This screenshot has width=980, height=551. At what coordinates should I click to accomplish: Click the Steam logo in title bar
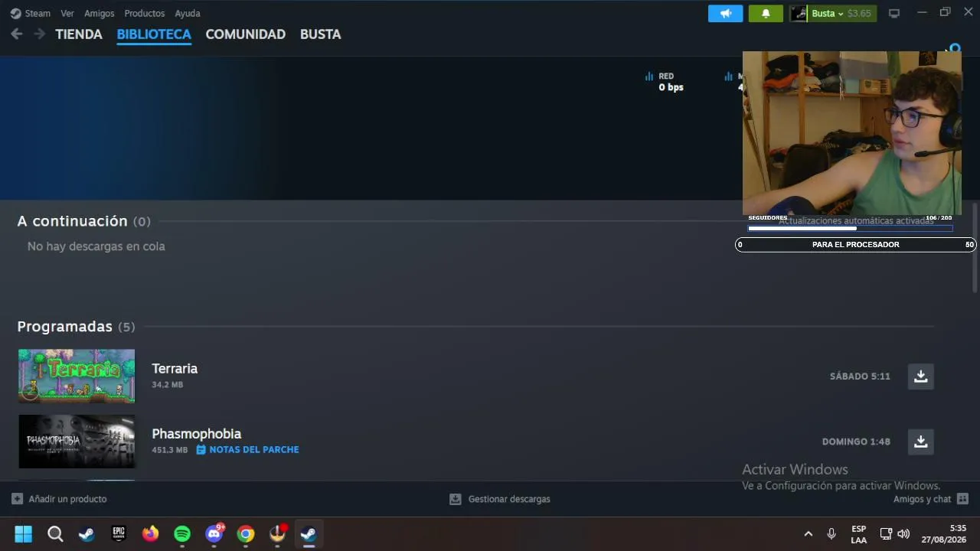(15, 13)
